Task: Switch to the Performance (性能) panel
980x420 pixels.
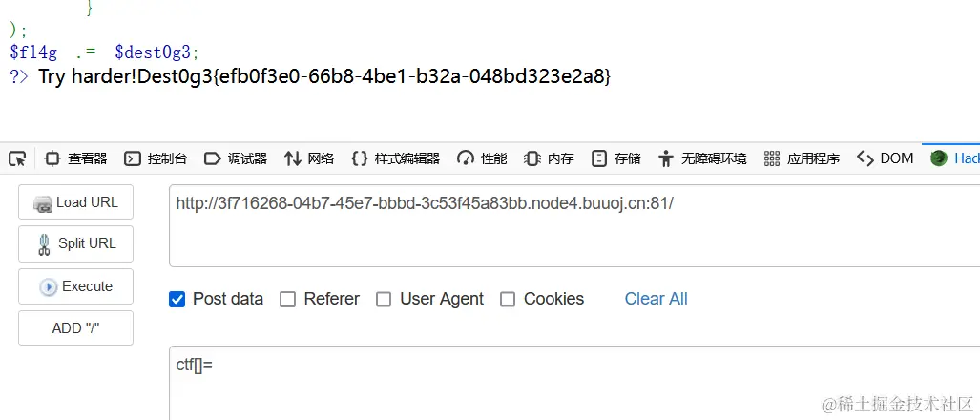Action: [482, 158]
